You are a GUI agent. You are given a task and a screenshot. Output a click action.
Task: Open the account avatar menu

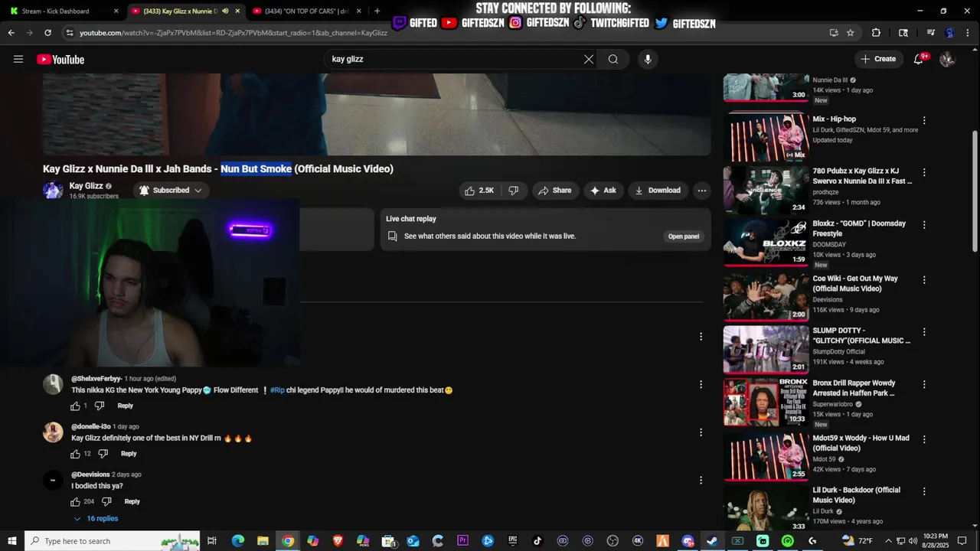(x=947, y=59)
